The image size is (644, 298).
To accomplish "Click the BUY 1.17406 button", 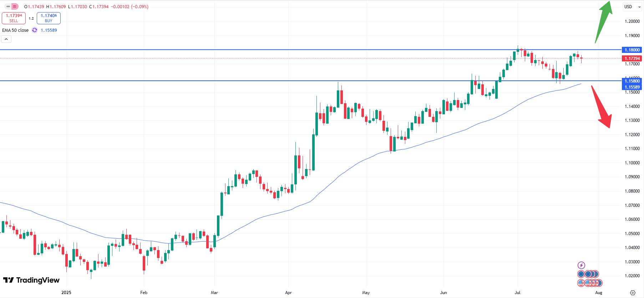I will [x=49, y=18].
